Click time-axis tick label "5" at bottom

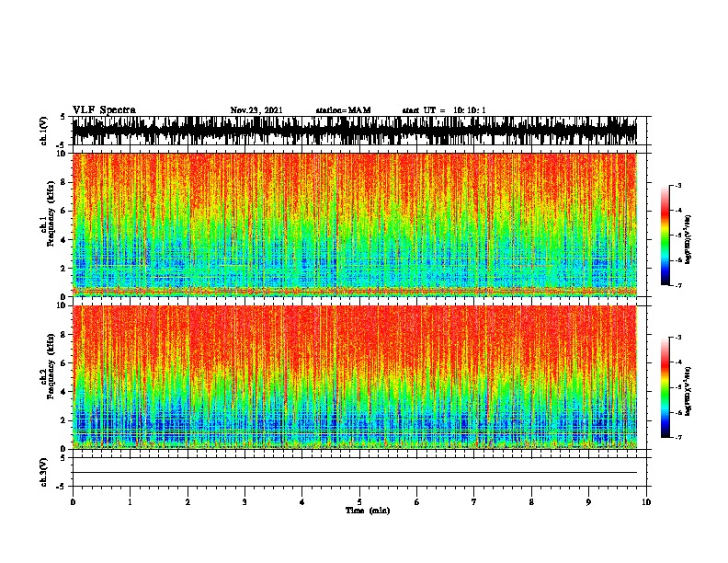359,502
